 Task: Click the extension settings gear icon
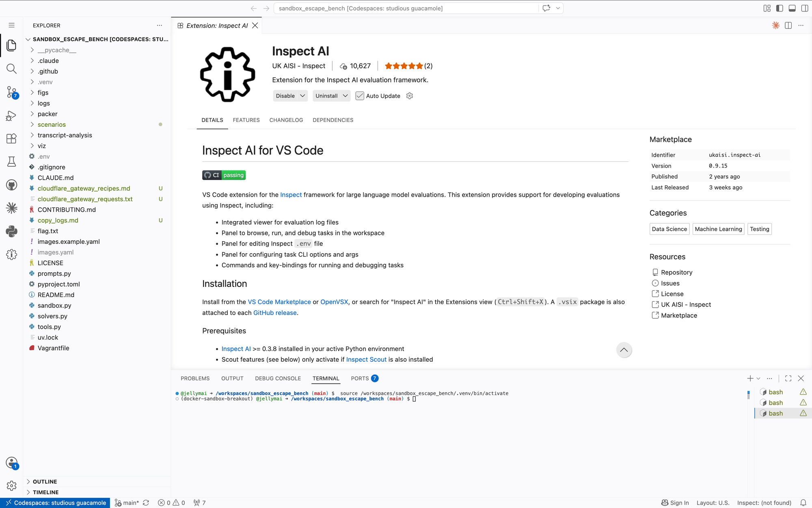(x=410, y=96)
